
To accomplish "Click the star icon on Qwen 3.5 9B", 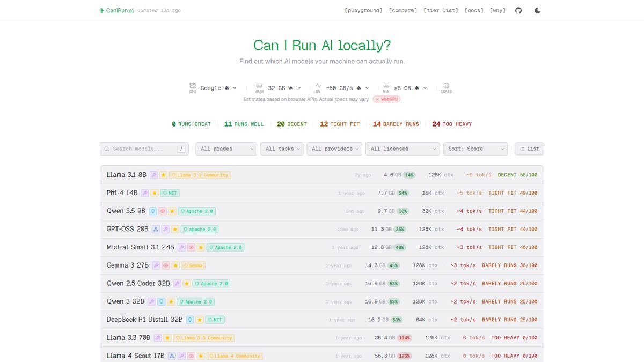I will 172,211.
